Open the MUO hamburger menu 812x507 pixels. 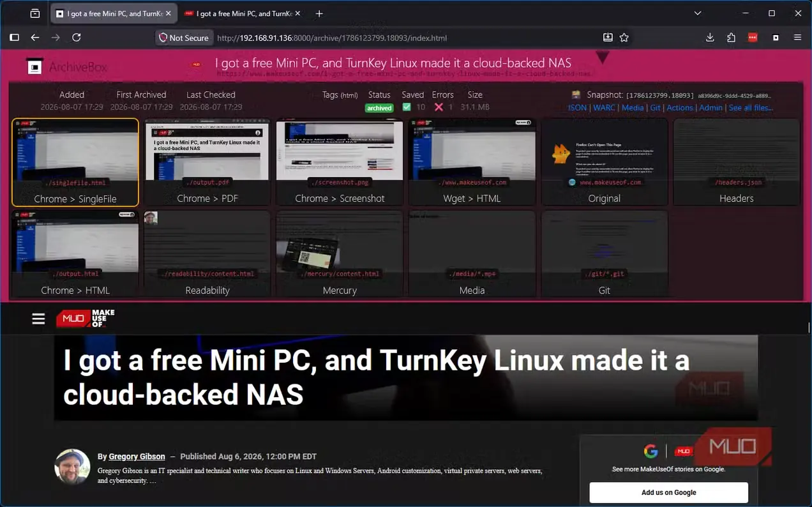tap(38, 319)
